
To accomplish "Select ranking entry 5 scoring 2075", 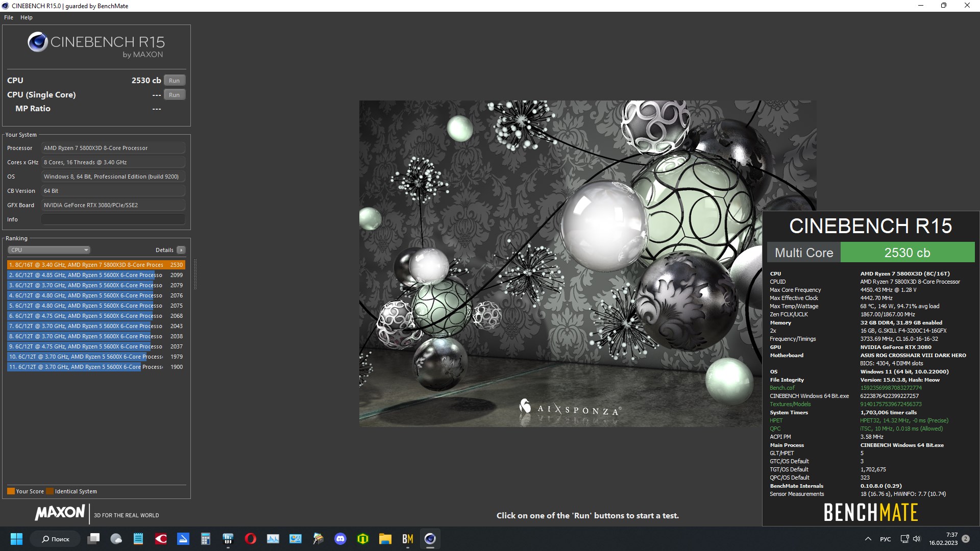I will pyautogui.click(x=96, y=306).
